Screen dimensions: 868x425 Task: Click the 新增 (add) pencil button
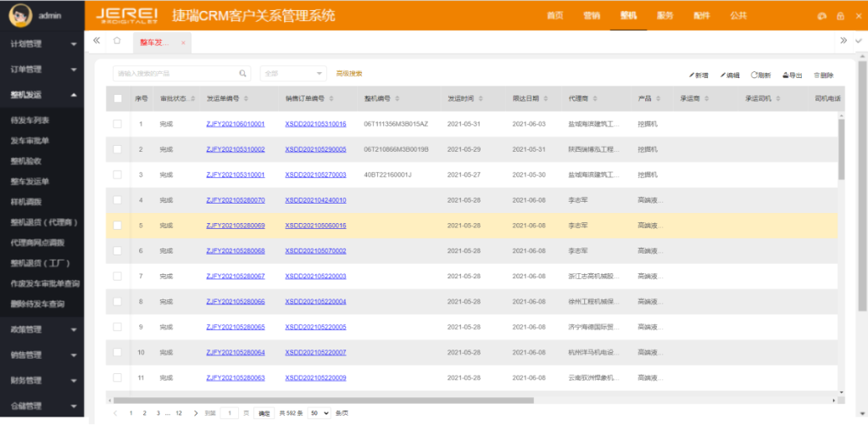click(x=698, y=75)
